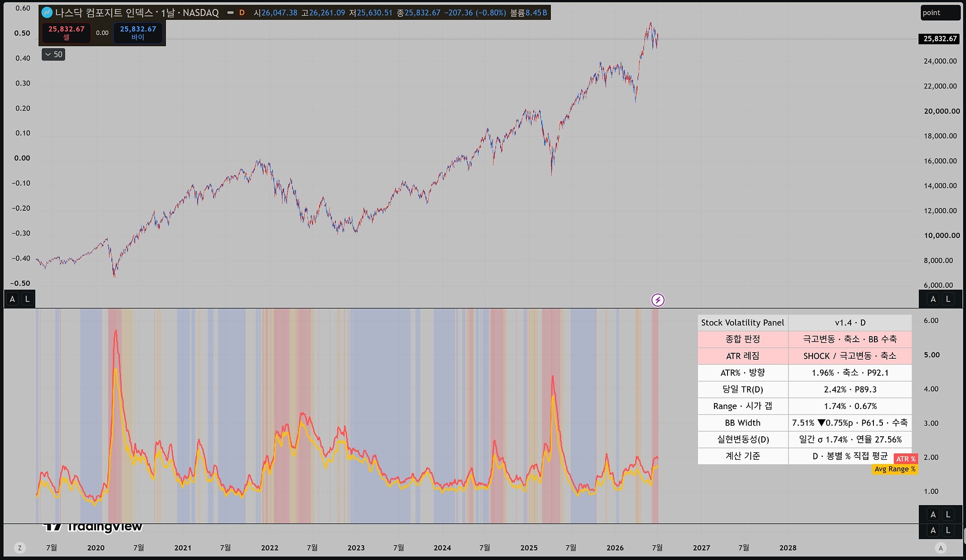Click the 7.51% ▼0.75%p · P61.5 · 수축 cell

850,423
